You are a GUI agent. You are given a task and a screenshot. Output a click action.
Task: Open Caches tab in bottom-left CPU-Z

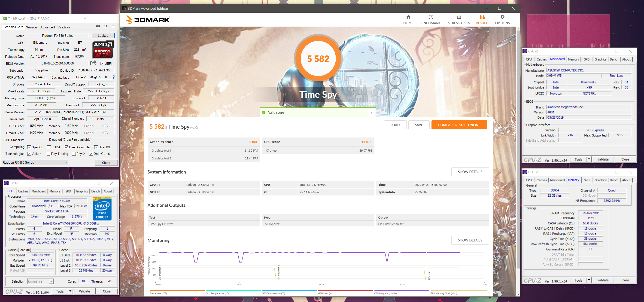(x=23, y=191)
